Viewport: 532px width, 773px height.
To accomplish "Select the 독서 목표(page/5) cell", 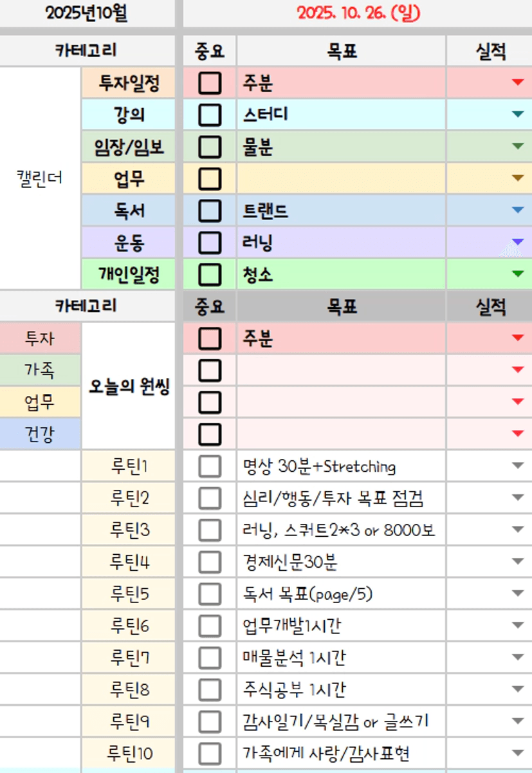I will [x=341, y=593].
